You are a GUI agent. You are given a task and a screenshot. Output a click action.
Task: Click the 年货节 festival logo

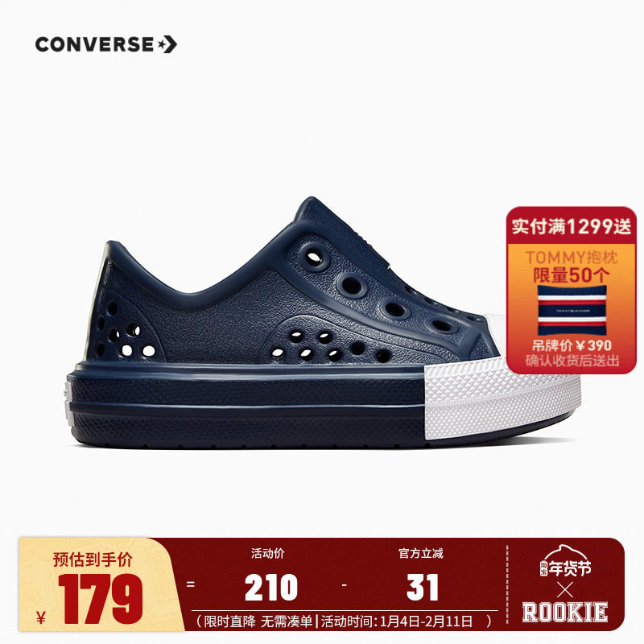coord(566,563)
